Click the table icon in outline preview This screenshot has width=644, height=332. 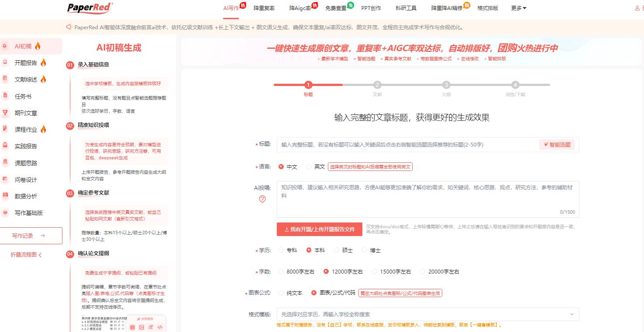point(132,327)
